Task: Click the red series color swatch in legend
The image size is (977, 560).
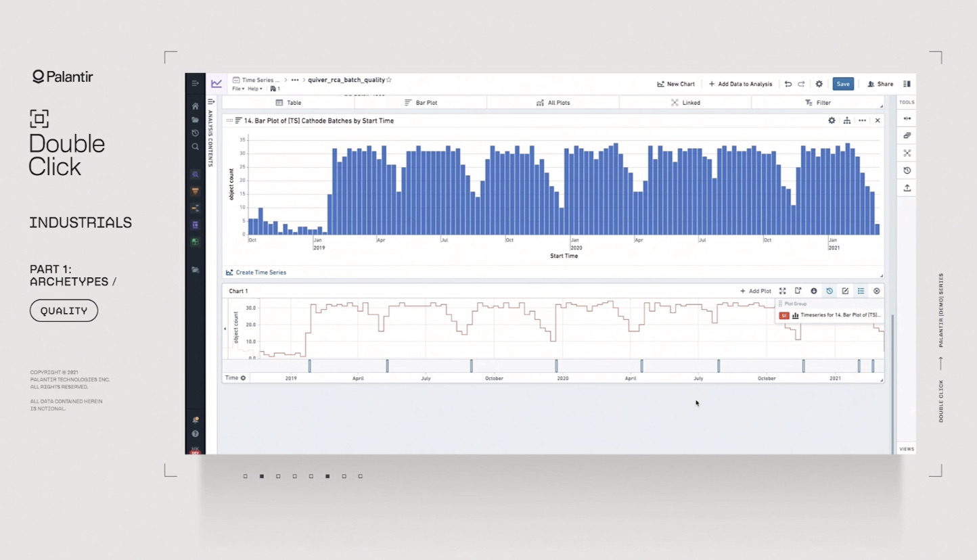Action: point(784,315)
